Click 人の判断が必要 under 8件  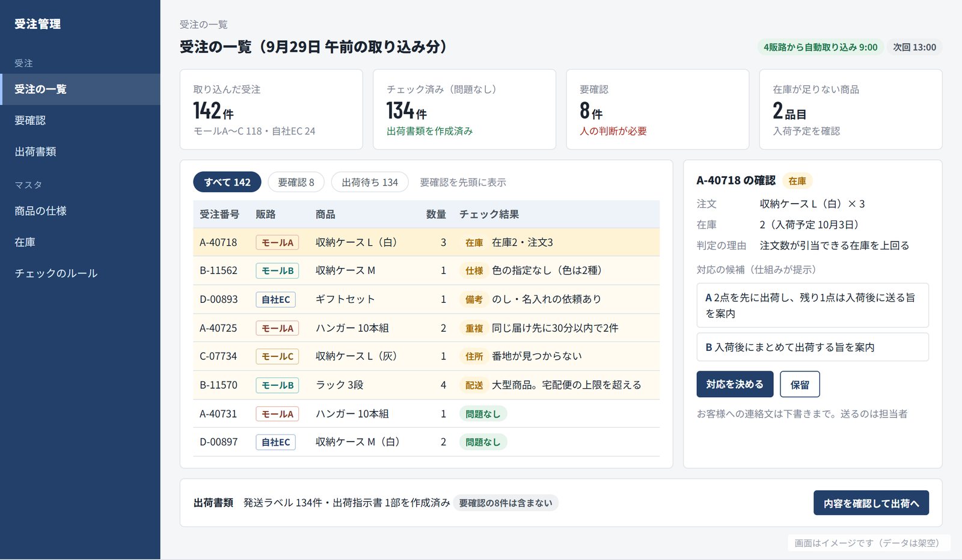click(613, 131)
